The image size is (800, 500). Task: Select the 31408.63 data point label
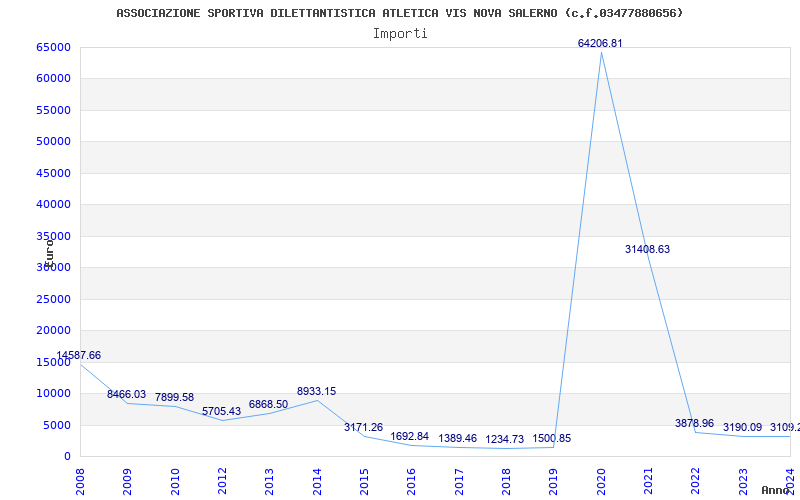pyautogui.click(x=647, y=249)
